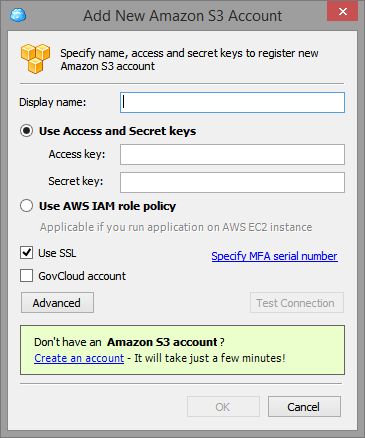Click the Amazon S3 orange cubes icon
The image size is (365, 438).
(x=35, y=59)
